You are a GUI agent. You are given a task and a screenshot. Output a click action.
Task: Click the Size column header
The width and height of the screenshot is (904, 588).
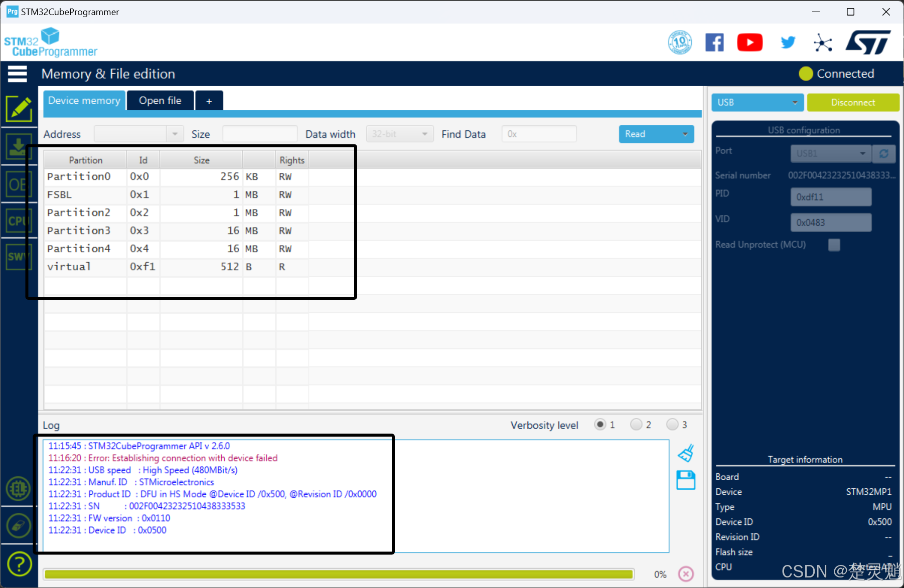click(x=201, y=160)
